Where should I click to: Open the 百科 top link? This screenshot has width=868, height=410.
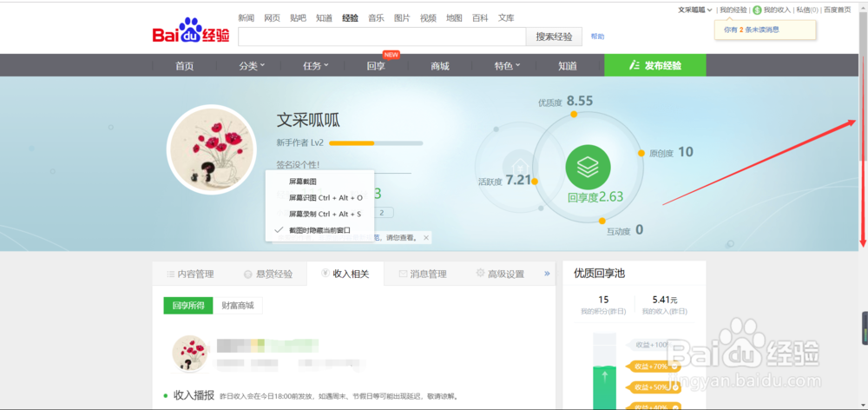point(480,17)
